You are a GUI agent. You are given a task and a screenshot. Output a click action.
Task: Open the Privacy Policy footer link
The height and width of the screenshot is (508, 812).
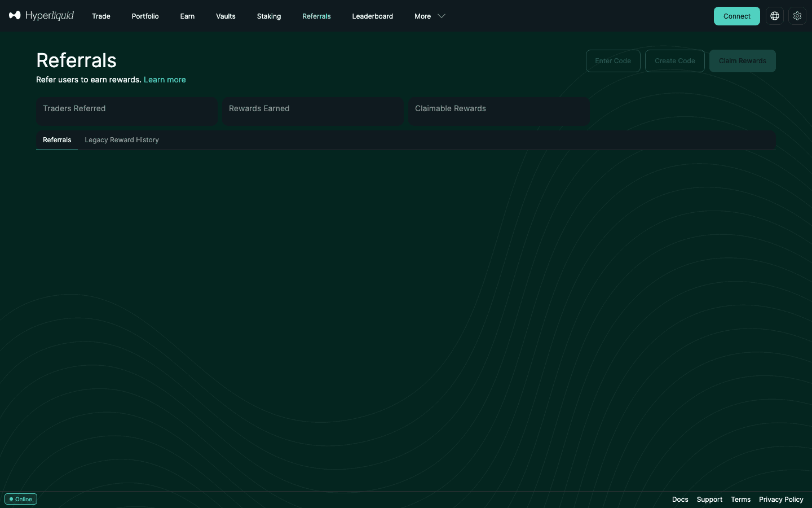point(781,500)
